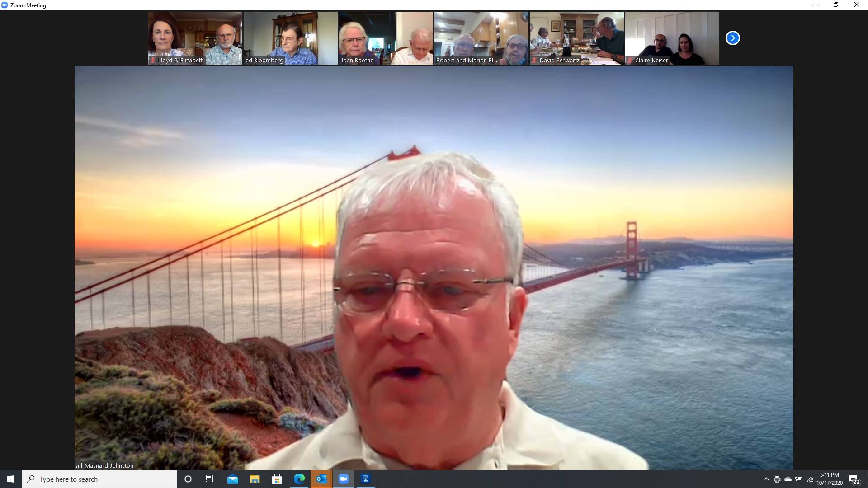Select David Schwartz video thumbnail
The width and height of the screenshot is (868, 488).
tap(577, 38)
